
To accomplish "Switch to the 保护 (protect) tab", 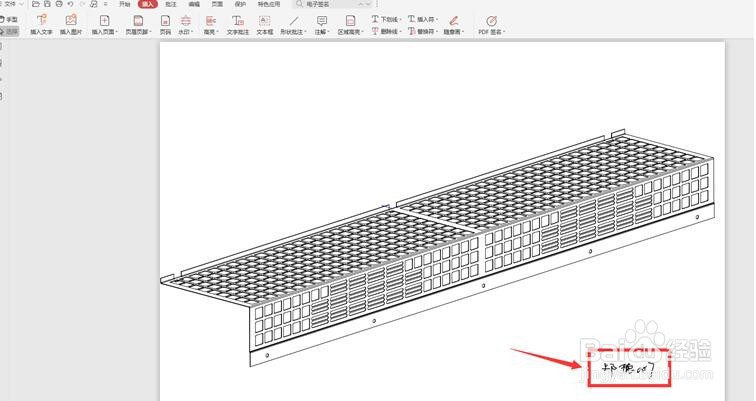I will tap(240, 4).
